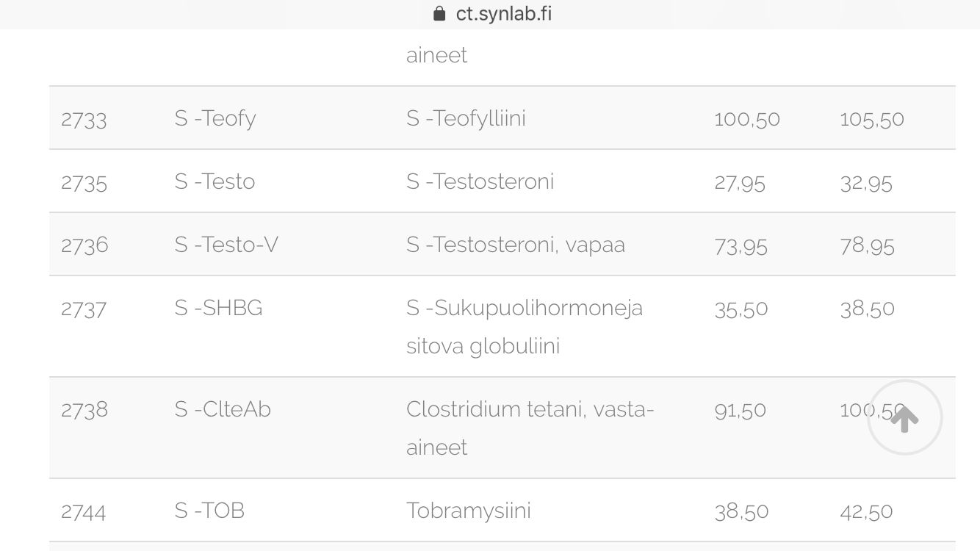
Task: Click price 32,95 for Testosteroni
Action: 867,182
